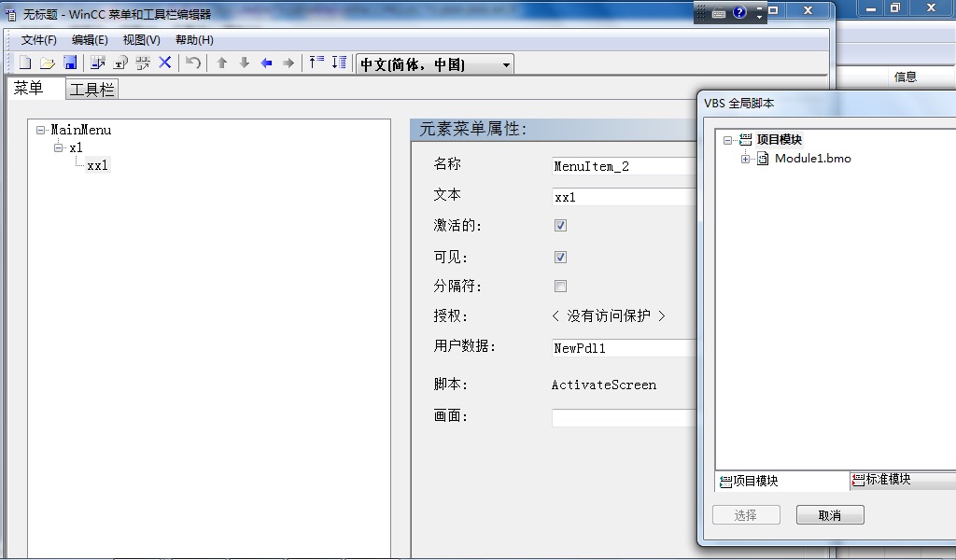
Task: Open the 编辑(E) menu
Action: pos(90,40)
